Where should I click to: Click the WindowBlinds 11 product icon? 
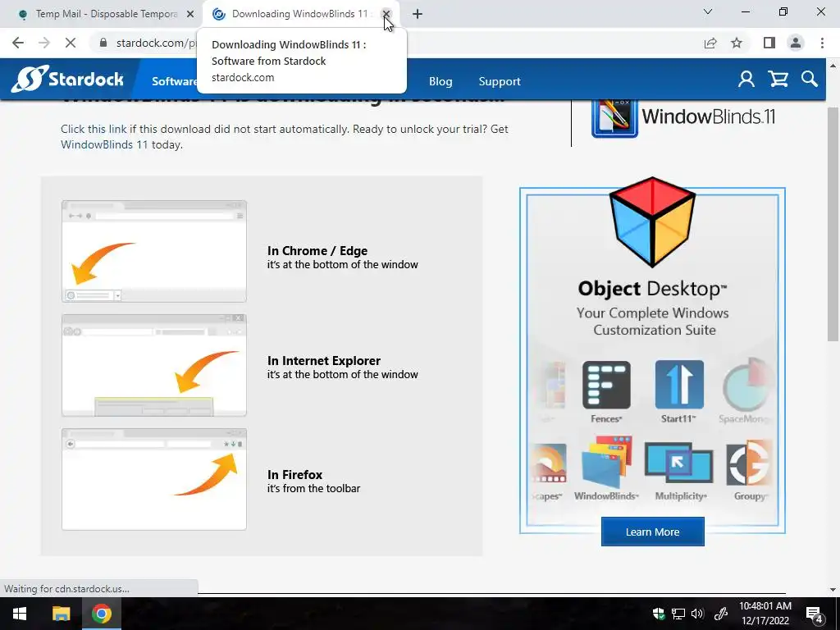(x=614, y=119)
